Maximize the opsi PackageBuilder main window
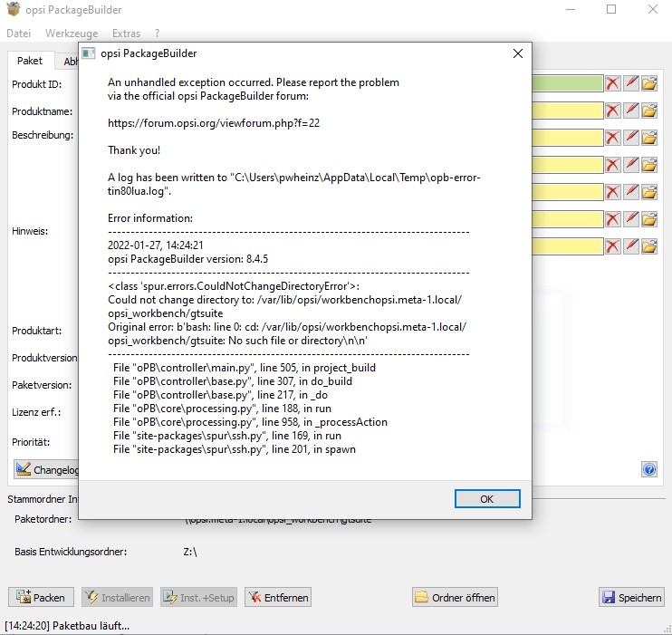The height and width of the screenshot is (635, 672). (x=611, y=9)
